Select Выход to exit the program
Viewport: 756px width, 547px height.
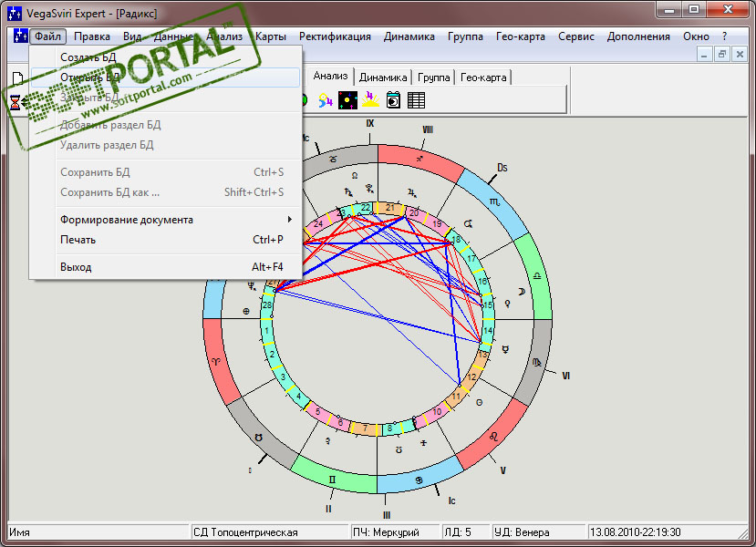click(x=165, y=266)
